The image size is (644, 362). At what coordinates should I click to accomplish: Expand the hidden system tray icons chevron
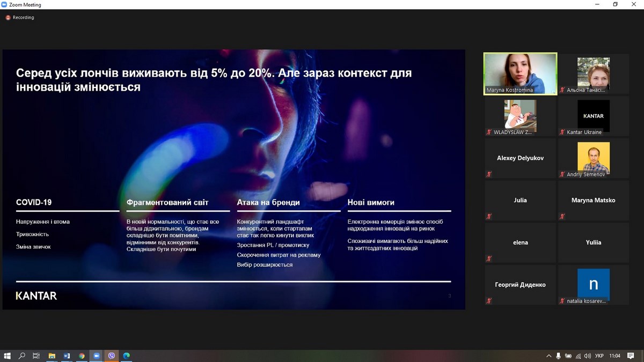click(x=548, y=356)
